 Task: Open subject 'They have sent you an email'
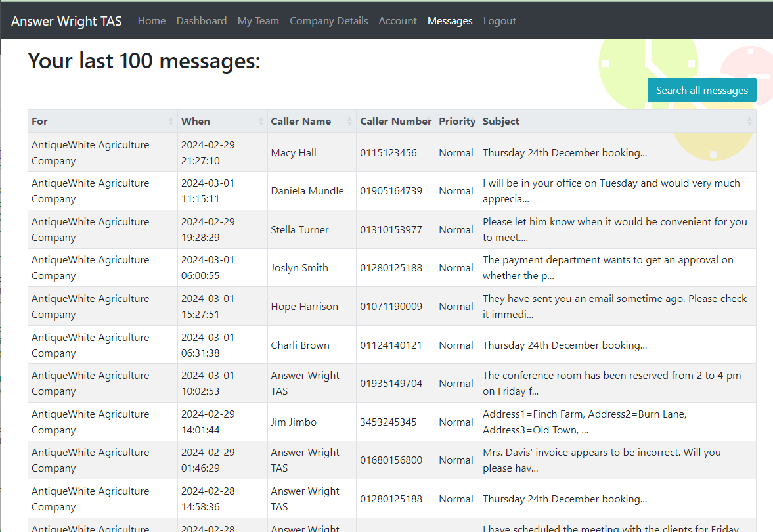click(615, 307)
